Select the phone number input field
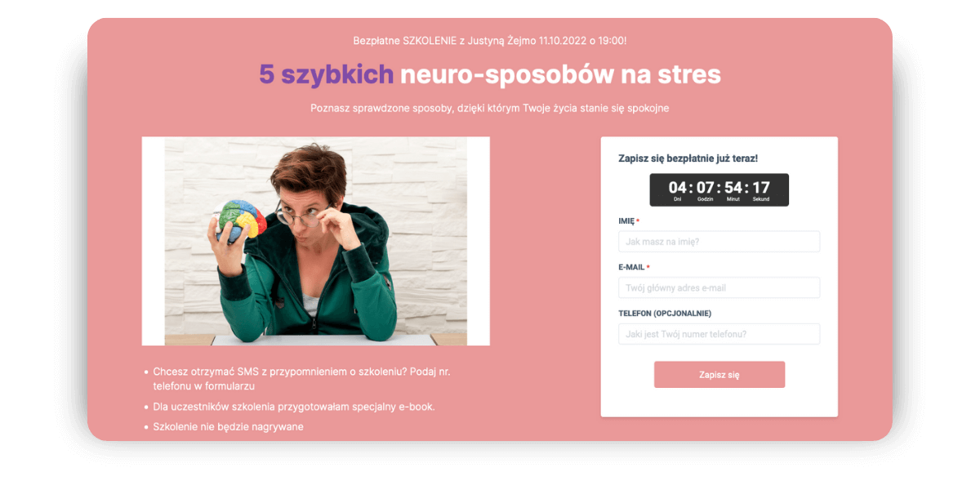980x490 pixels. 719,334
